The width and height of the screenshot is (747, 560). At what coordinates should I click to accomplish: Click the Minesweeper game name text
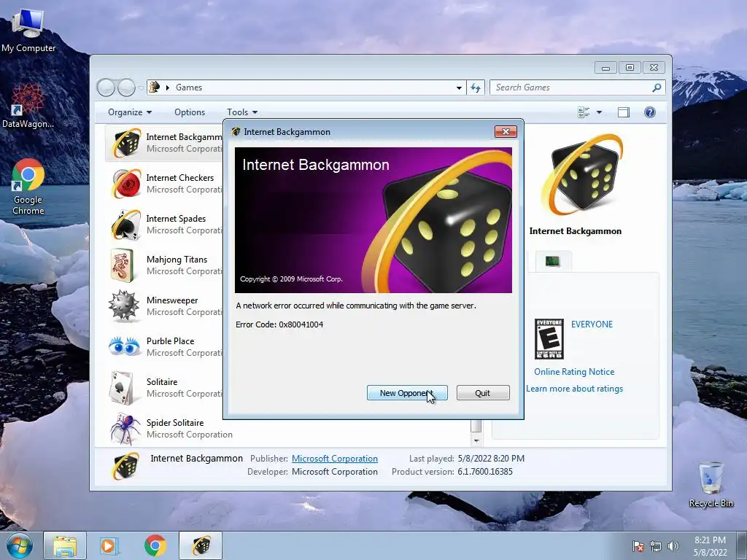point(172,300)
